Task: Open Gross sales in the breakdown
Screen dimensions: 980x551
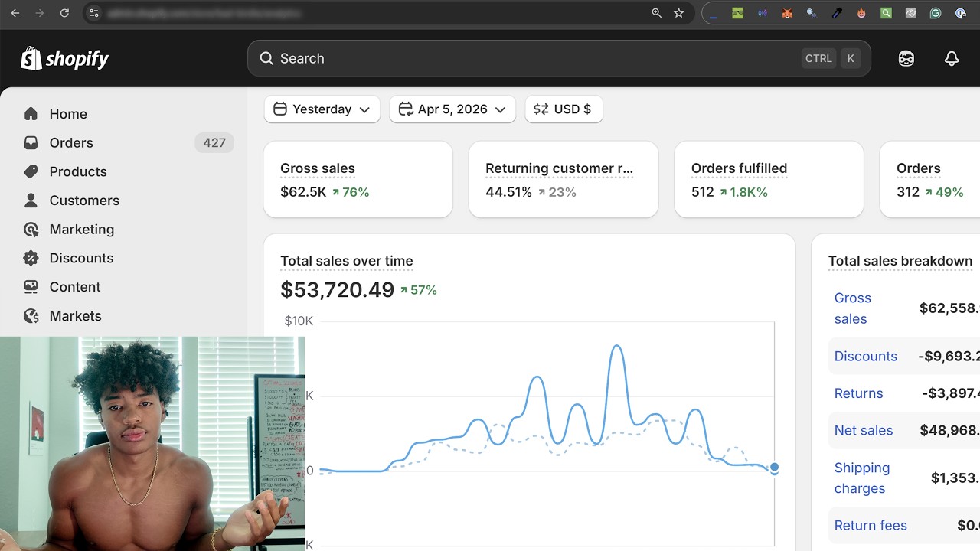Action: (853, 308)
